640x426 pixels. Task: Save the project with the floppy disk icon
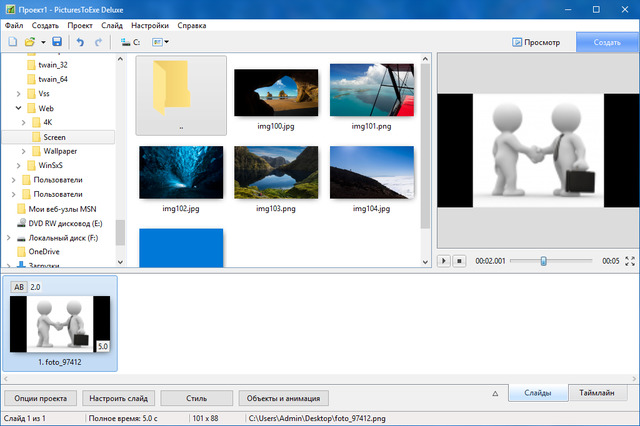click(57, 42)
